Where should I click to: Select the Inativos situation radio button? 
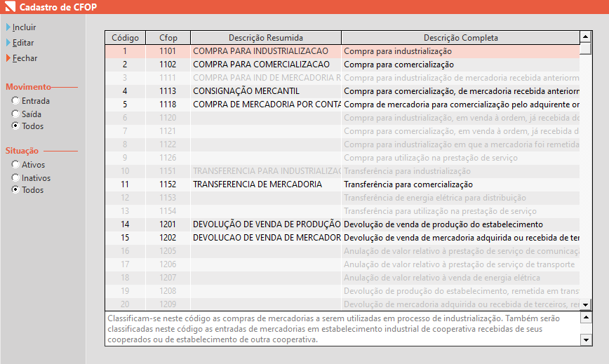tap(31, 178)
